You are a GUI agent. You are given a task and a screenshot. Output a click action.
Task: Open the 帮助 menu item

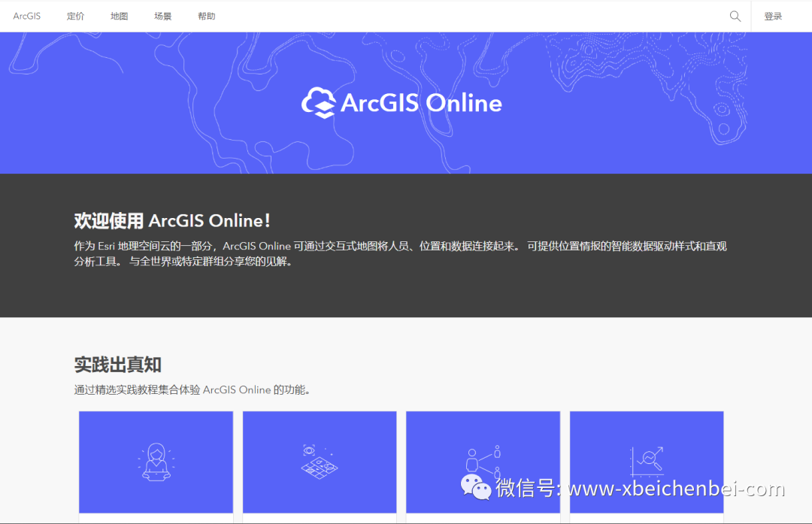[207, 16]
